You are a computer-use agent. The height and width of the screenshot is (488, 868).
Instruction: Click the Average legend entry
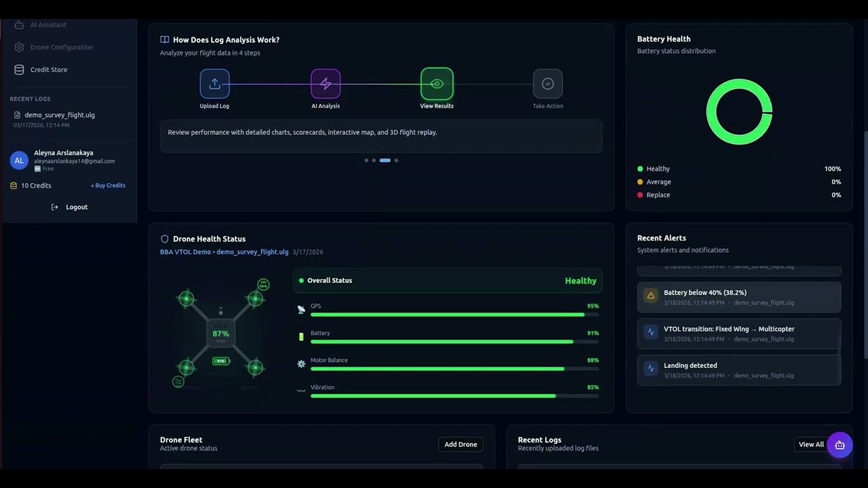(x=739, y=182)
